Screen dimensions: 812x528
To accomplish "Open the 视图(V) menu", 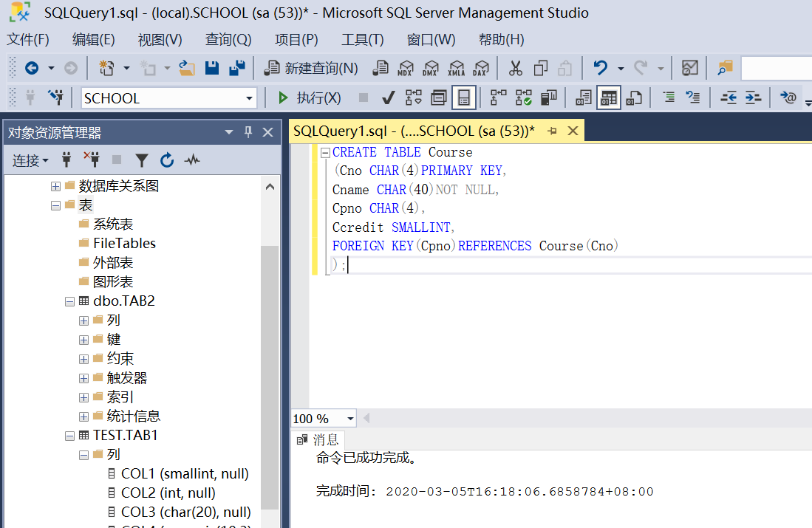I will click(x=160, y=39).
